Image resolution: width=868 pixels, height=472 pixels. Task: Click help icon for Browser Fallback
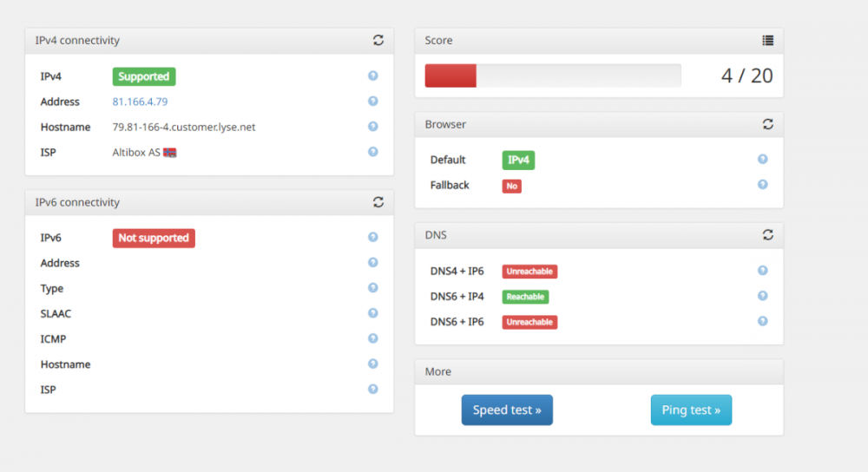762,185
